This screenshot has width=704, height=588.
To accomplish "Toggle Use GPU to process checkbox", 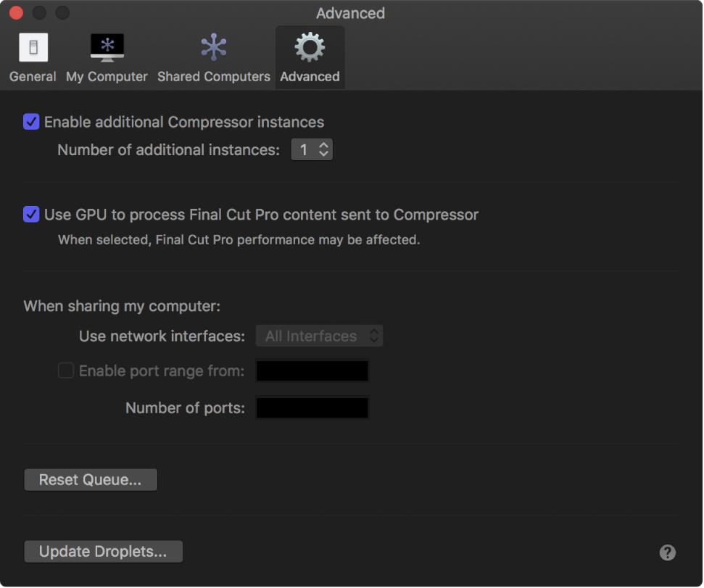I will point(31,215).
